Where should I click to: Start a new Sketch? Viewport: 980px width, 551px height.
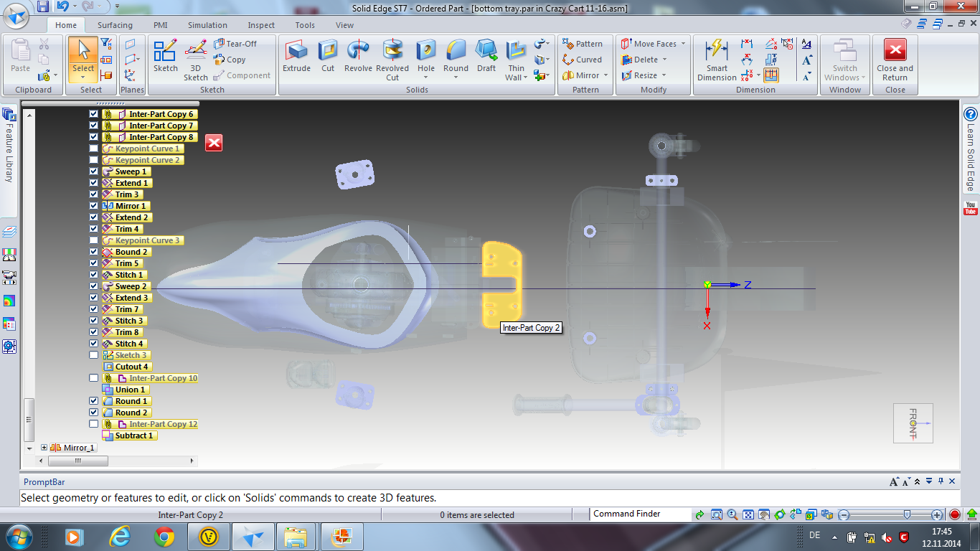165,57
